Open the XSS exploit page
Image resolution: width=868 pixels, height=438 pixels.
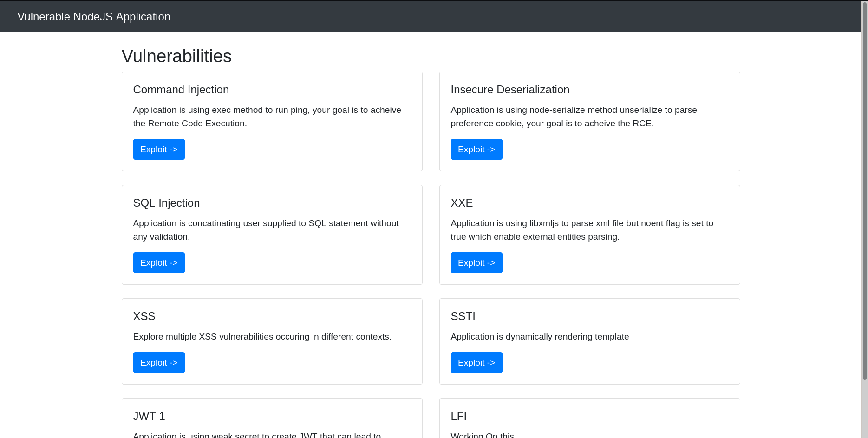tap(159, 362)
